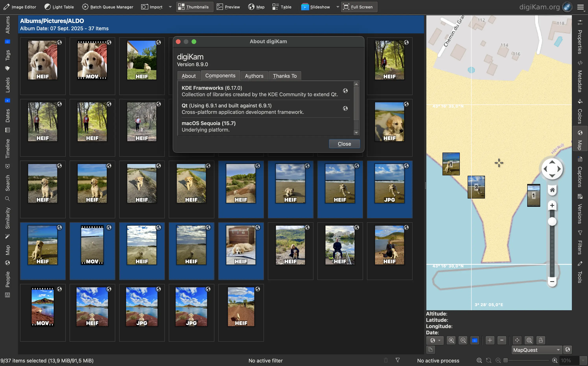
Task: Click the map home button
Action: pos(552,190)
